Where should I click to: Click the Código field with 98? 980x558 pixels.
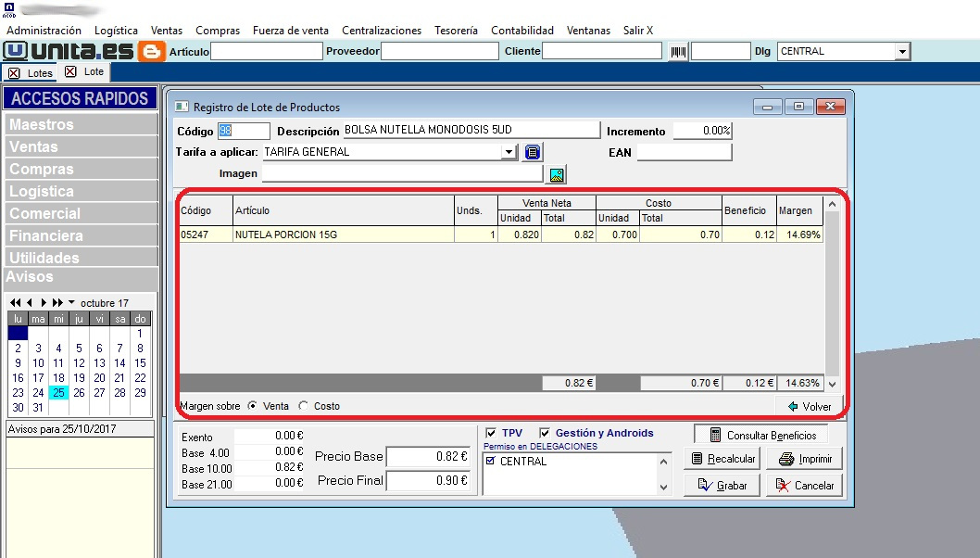pos(244,131)
